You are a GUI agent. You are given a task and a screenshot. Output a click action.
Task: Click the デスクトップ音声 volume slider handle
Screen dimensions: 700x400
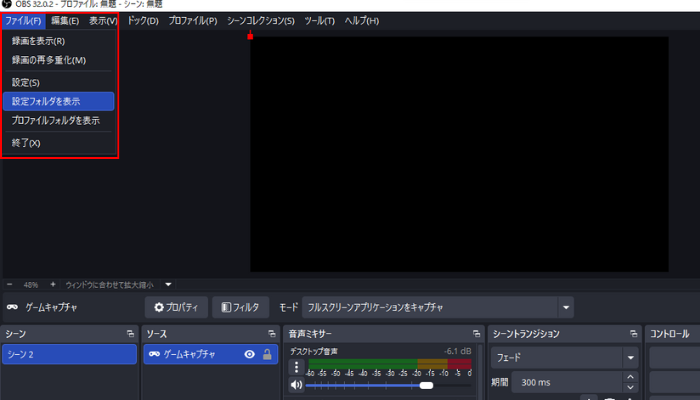point(426,385)
